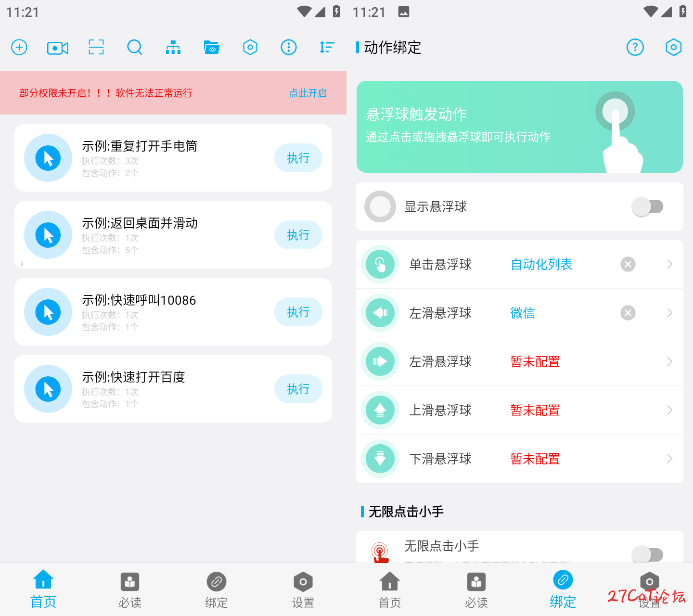Run 示例:快速呼叫10086 with 执行
Image resolution: width=693 pixels, height=616 pixels.
tap(298, 312)
